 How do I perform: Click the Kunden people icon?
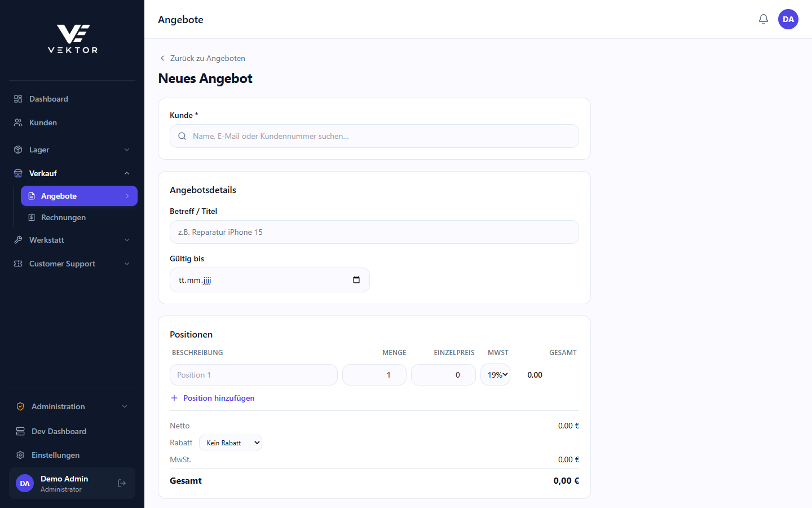point(18,122)
